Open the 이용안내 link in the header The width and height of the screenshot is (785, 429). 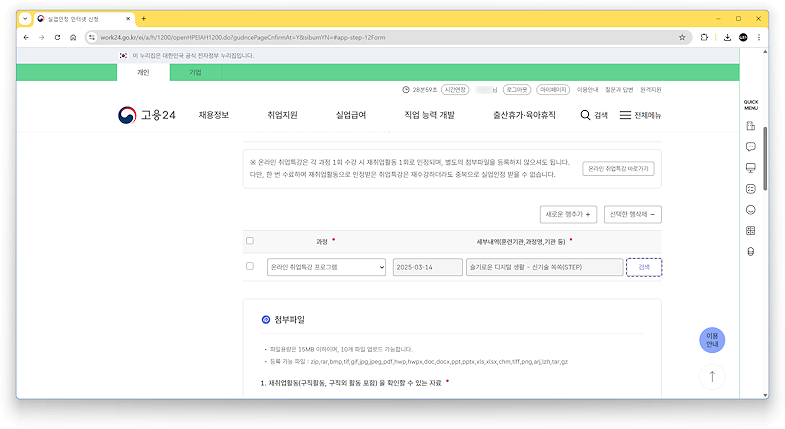587,90
